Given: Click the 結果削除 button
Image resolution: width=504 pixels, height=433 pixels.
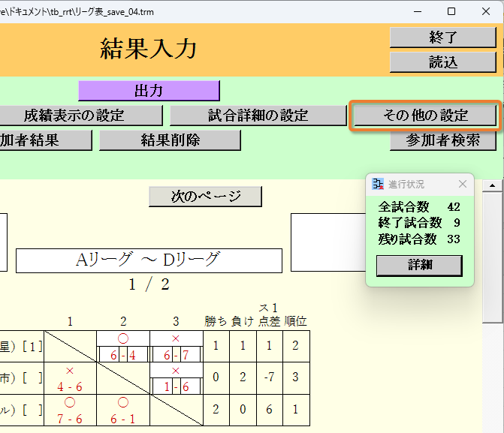Looking at the screenshot, I should click(x=170, y=140).
